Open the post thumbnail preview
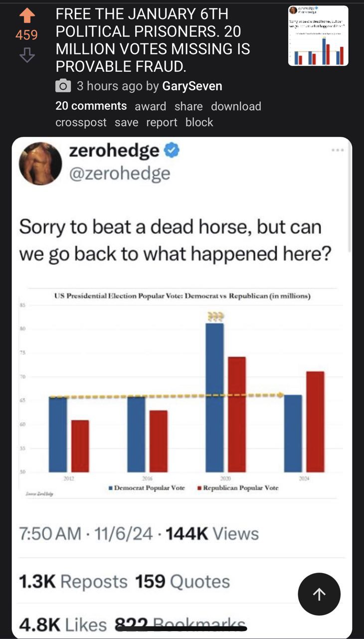Viewport: 364px width, 639px height. coord(318,36)
